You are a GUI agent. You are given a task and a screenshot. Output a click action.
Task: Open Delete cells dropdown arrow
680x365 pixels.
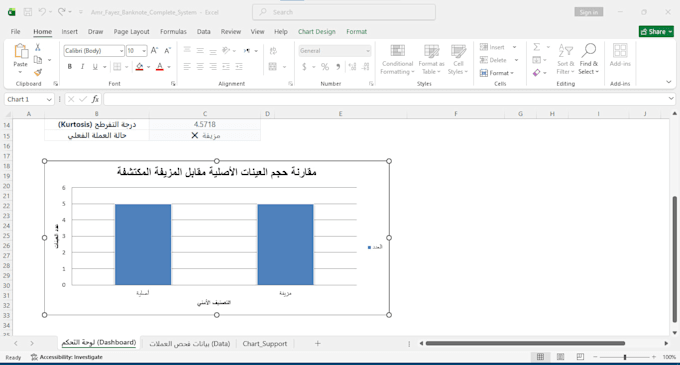(516, 60)
